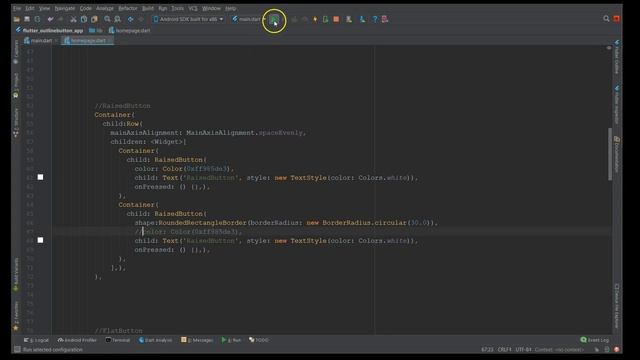Screen dimensions: 640x360
Task: Open the Window menu
Action: pyautogui.click(x=211, y=8)
